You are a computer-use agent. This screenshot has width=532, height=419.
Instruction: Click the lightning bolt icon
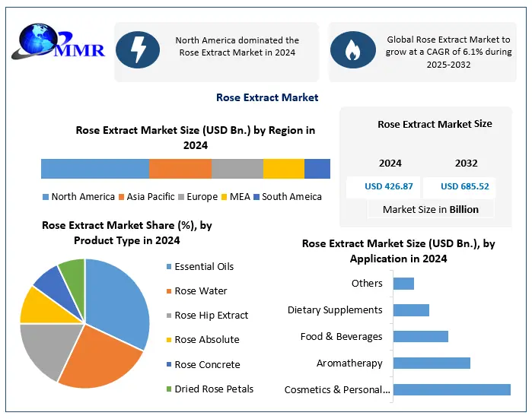pos(138,50)
